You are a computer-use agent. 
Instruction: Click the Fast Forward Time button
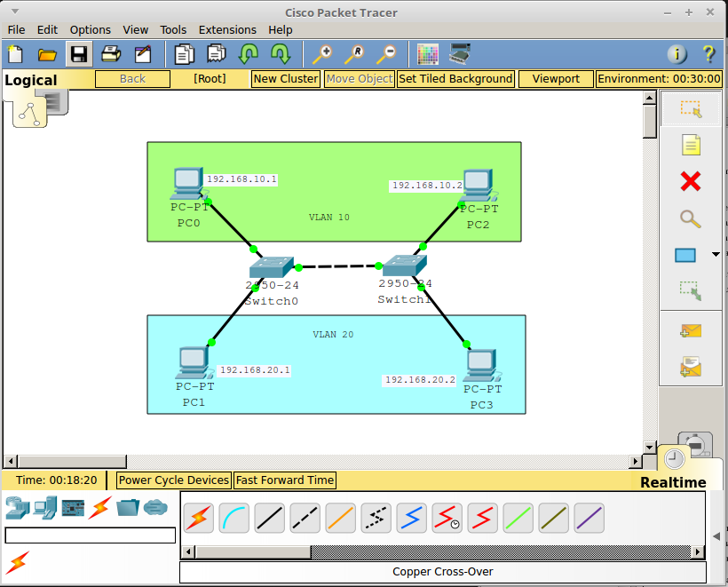pos(284,480)
